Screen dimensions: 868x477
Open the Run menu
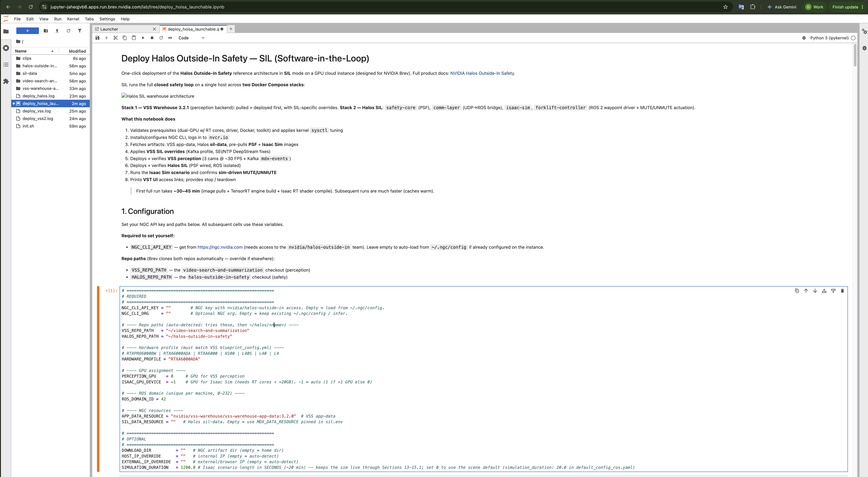pyautogui.click(x=58, y=19)
